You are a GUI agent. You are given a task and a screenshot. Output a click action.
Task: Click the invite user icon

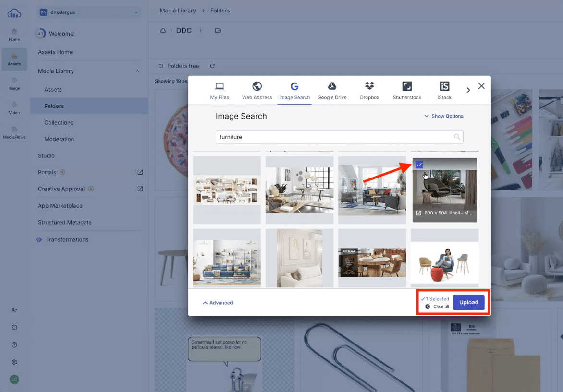pyautogui.click(x=14, y=310)
